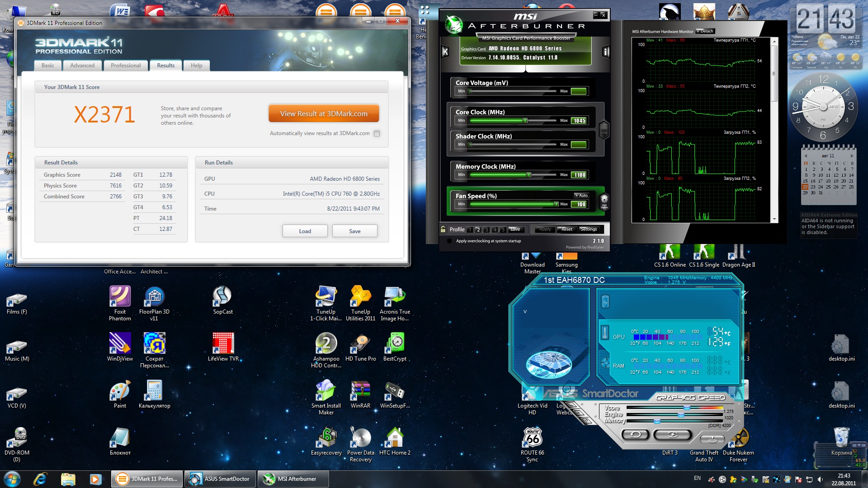
Task: Tick Automatically view results at 3DMark.com
Action: tap(377, 133)
